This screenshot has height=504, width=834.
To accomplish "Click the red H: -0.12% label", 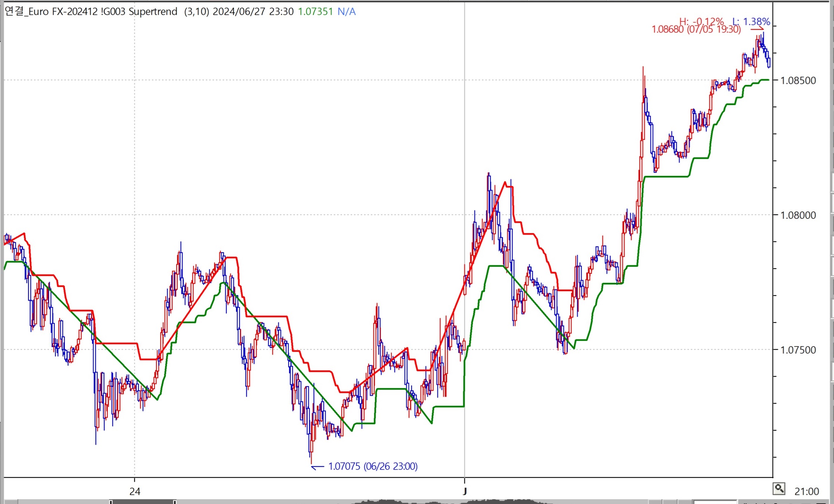I will [701, 21].
